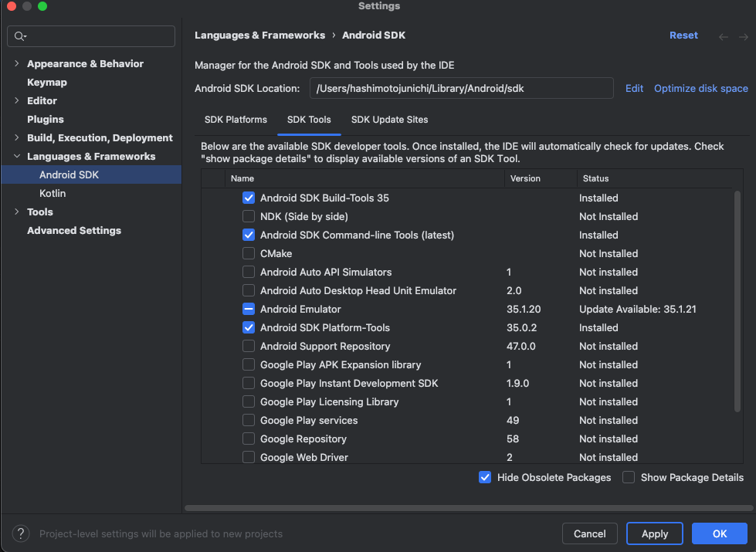Uncheck Android SDK Command-line Tools (latest)

[249, 235]
